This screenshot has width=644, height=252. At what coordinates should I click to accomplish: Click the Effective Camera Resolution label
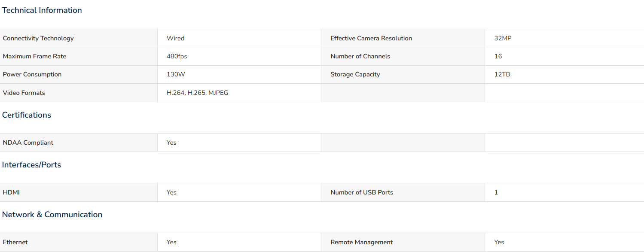click(371, 38)
